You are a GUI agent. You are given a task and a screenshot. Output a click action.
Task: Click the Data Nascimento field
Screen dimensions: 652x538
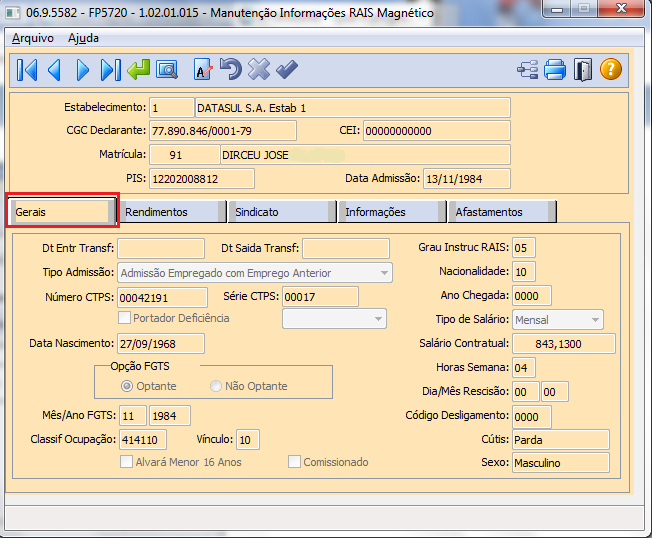161,343
